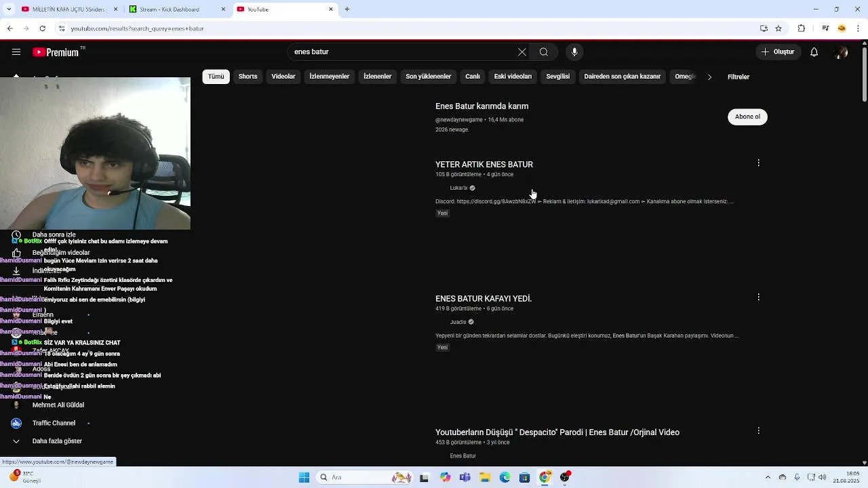Open the Lukarix channel link
The image size is (868, 488).
[459, 188]
